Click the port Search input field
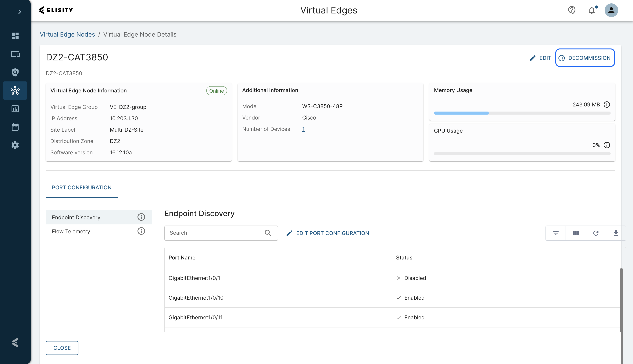633x364 pixels. 215,233
